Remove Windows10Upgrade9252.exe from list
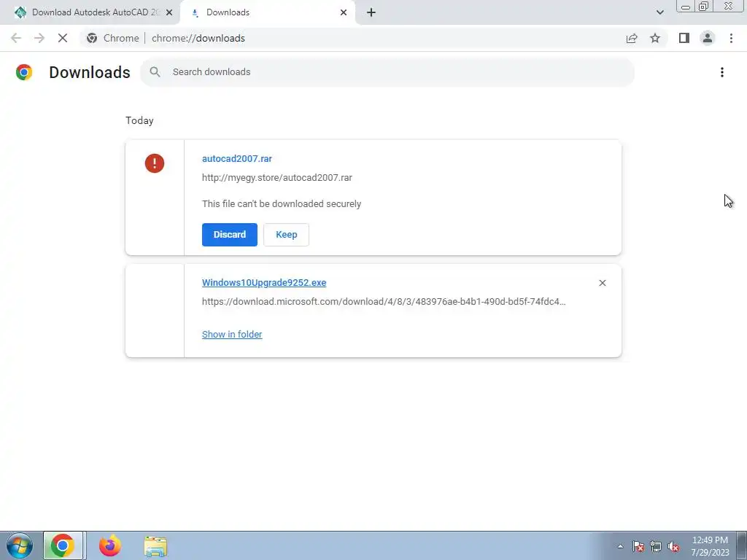This screenshot has height=560, width=747. click(x=602, y=283)
